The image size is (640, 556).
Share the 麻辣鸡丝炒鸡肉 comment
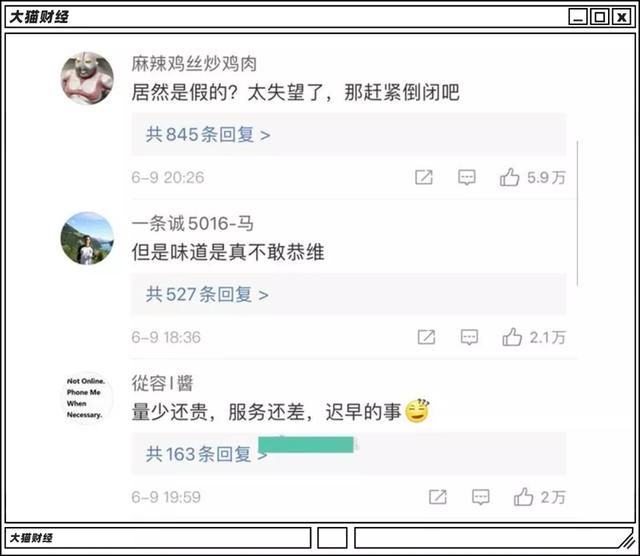(424, 177)
